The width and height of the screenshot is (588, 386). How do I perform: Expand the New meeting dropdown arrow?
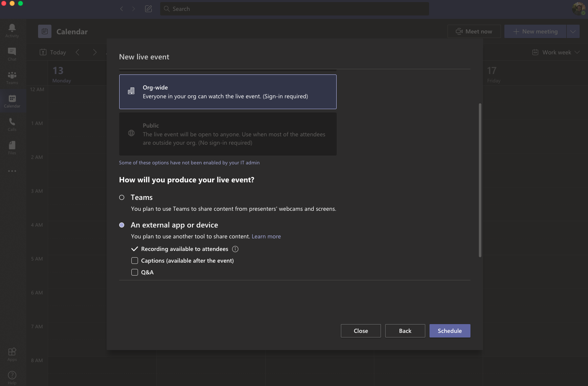click(x=573, y=31)
